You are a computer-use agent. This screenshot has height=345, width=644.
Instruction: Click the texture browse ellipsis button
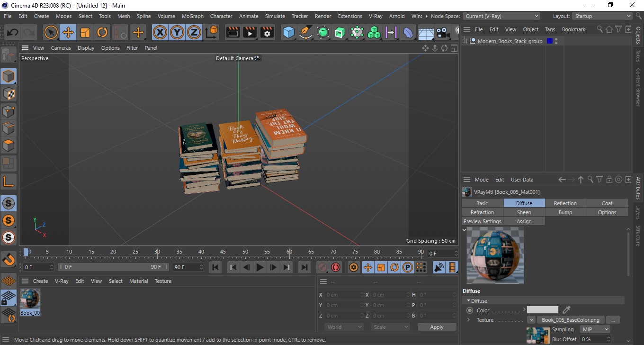(x=613, y=320)
